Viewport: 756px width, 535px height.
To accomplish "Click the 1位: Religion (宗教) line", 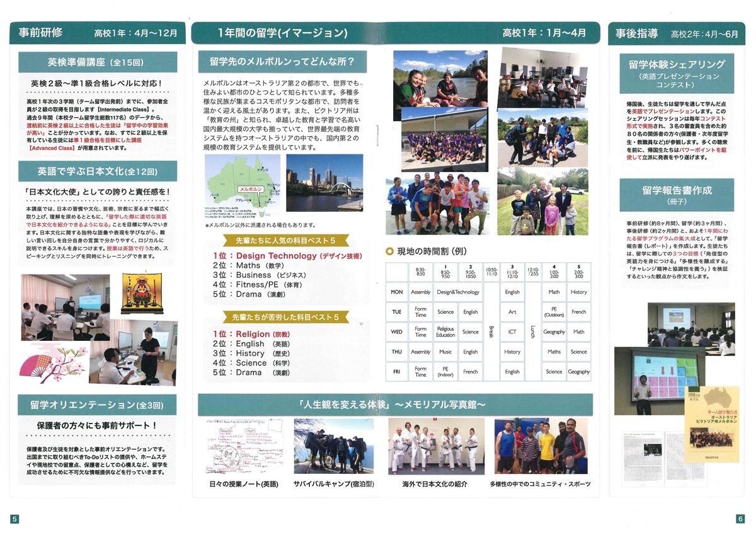I will coord(251,334).
